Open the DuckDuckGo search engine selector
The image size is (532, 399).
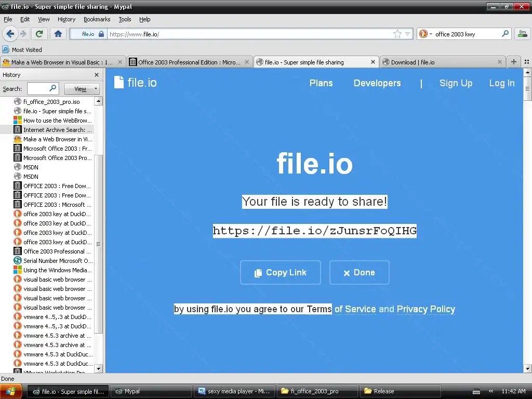click(x=426, y=34)
